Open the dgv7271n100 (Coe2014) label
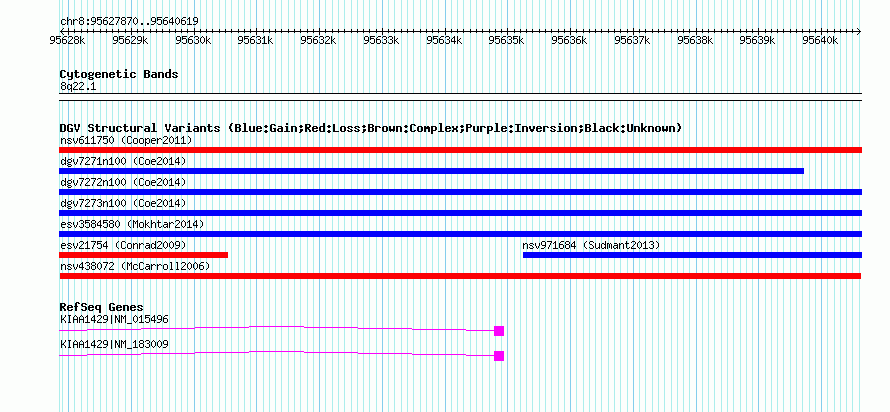The image size is (890, 412). [x=123, y=161]
